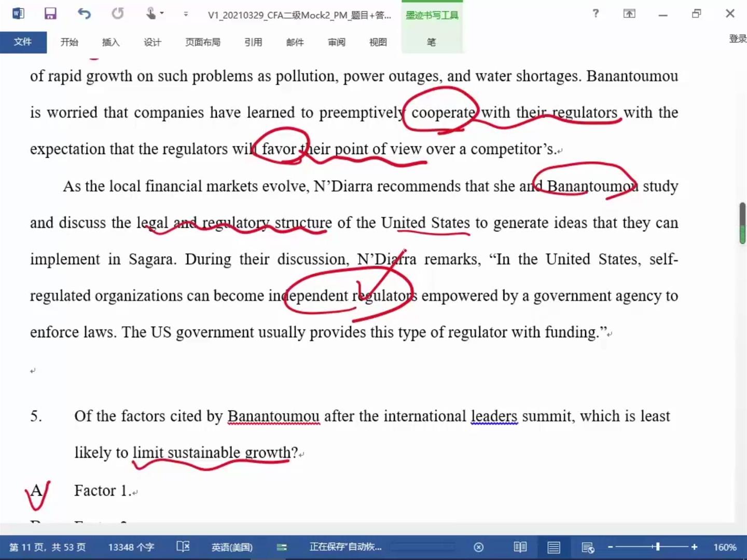Open the 文件 (File) menu
The width and height of the screenshot is (747, 560).
(x=23, y=42)
